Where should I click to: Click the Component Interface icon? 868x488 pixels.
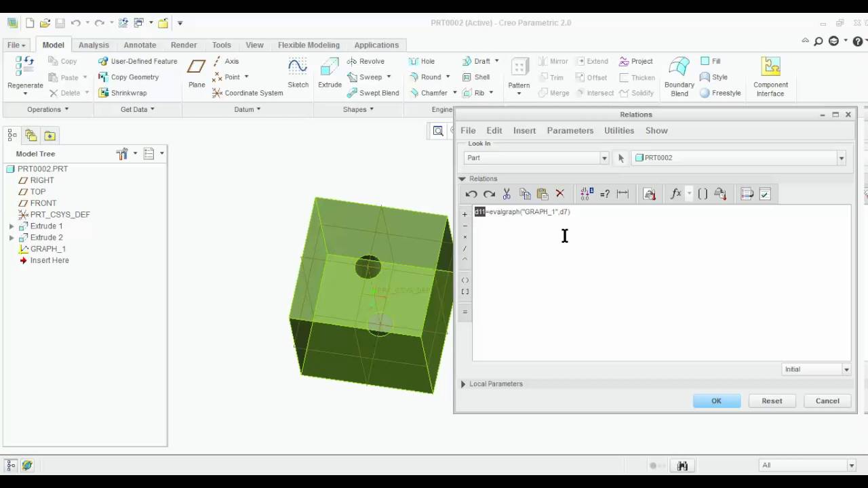tap(770, 66)
